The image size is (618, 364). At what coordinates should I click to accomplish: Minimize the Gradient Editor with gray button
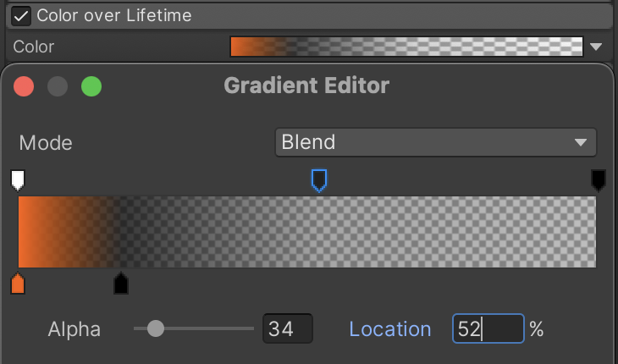58,86
